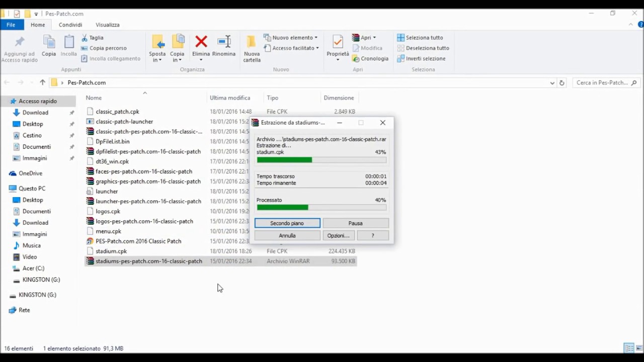Image resolution: width=644 pixels, height=362 pixels.
Task: Click Opzioni... button in the dialog
Action: (339, 235)
